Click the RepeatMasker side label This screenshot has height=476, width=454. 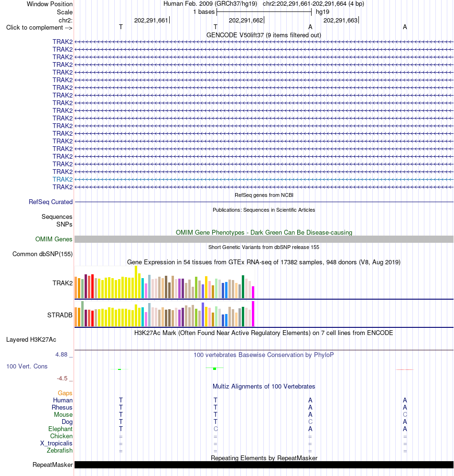[53, 465]
